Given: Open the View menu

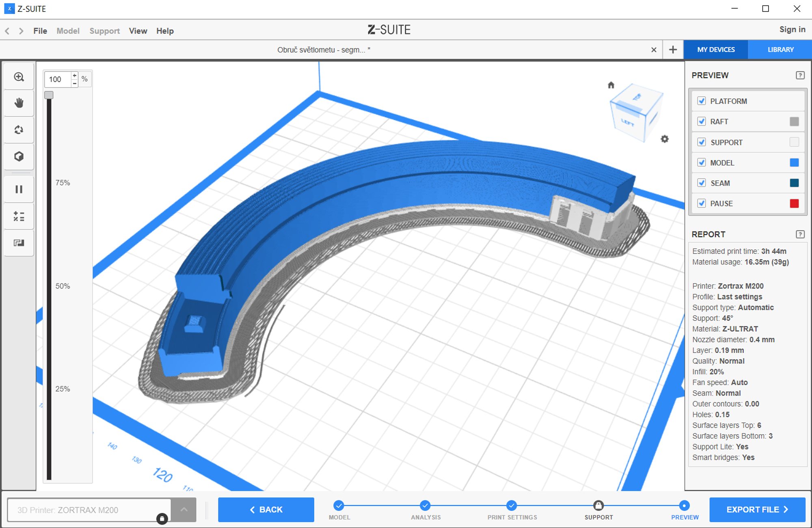Looking at the screenshot, I should tap(138, 31).
